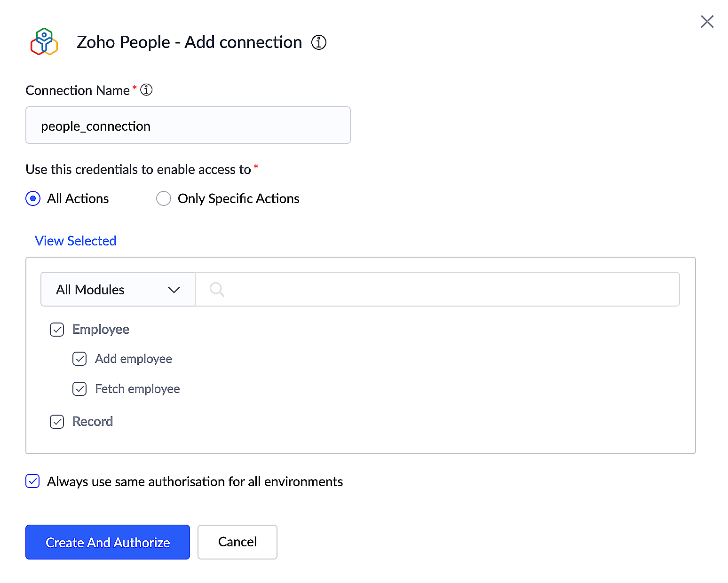728x583 pixels.
Task: Click the magnifier search icon
Action: pyautogui.click(x=217, y=289)
